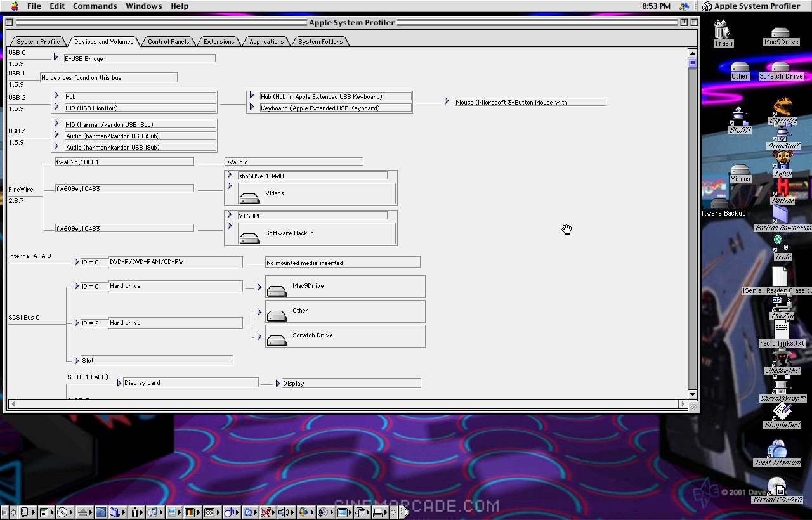The width and height of the screenshot is (812, 520).
Task: Click the horizontal scrollbar right arrow
Action: (683, 404)
